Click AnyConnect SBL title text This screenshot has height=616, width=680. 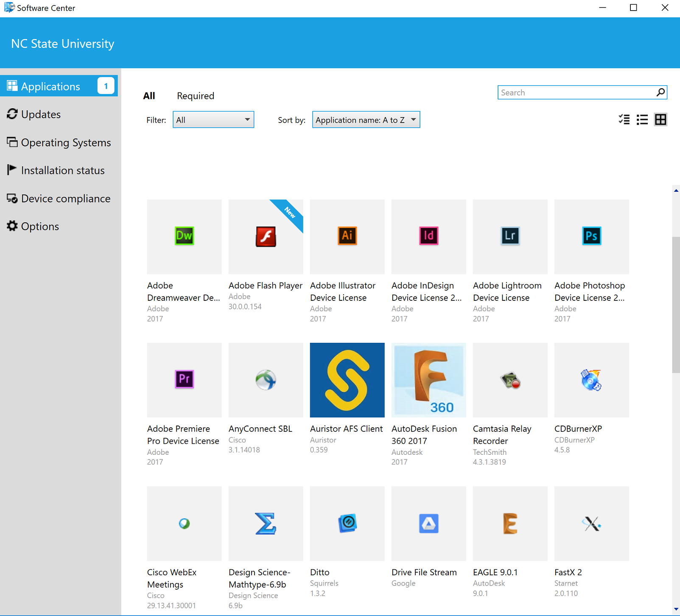point(260,429)
